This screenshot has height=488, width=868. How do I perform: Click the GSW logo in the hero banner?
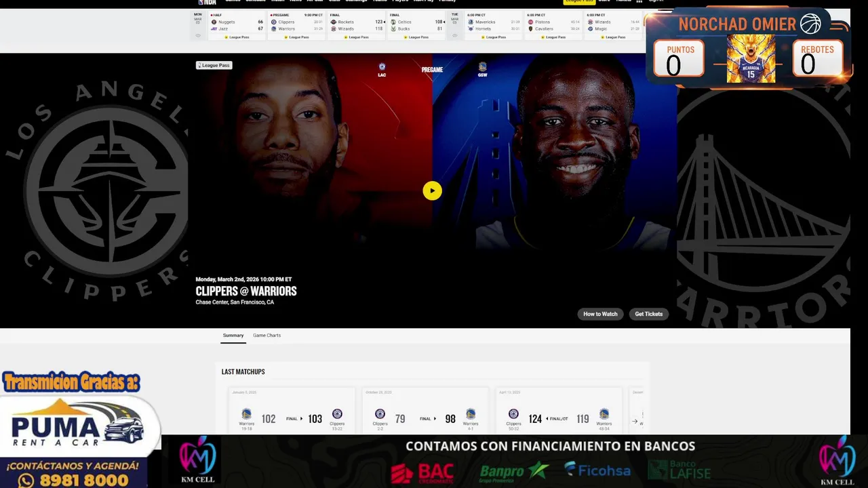pyautogui.click(x=482, y=66)
